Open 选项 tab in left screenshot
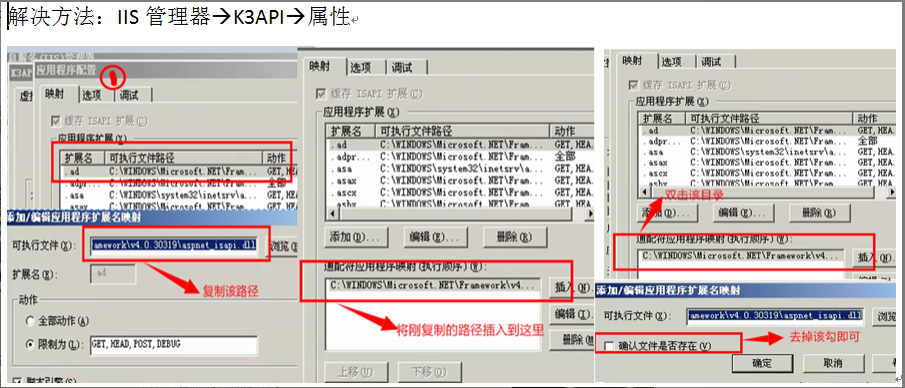The height and width of the screenshot is (388, 905). (92, 95)
